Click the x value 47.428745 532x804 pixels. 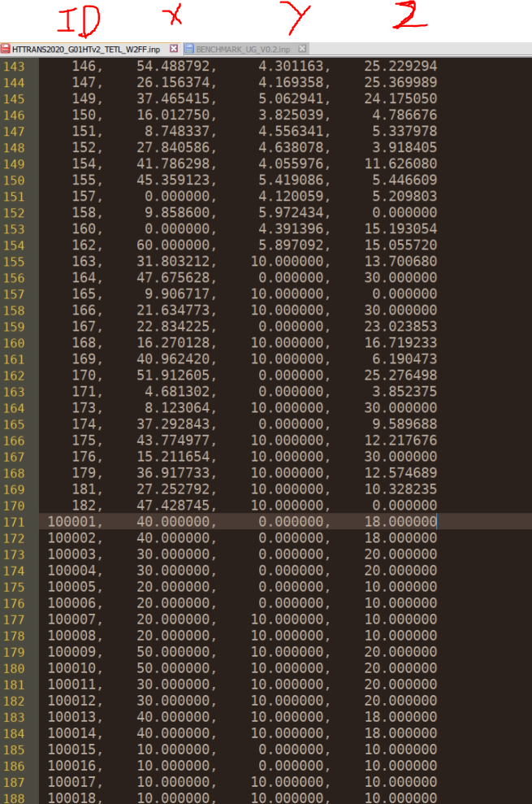(173, 506)
